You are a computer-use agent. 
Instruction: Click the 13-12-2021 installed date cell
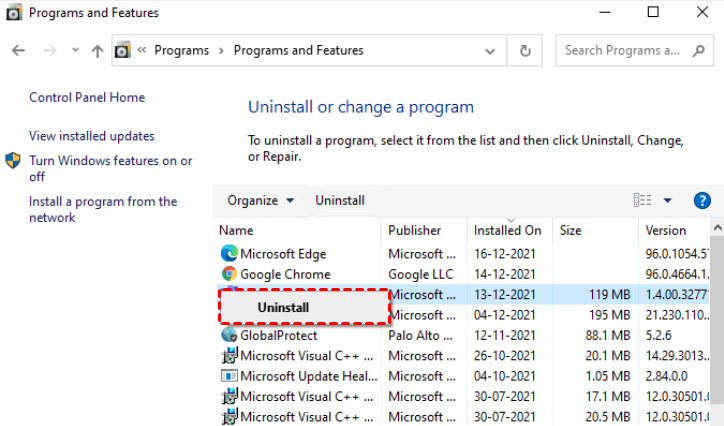[504, 294]
